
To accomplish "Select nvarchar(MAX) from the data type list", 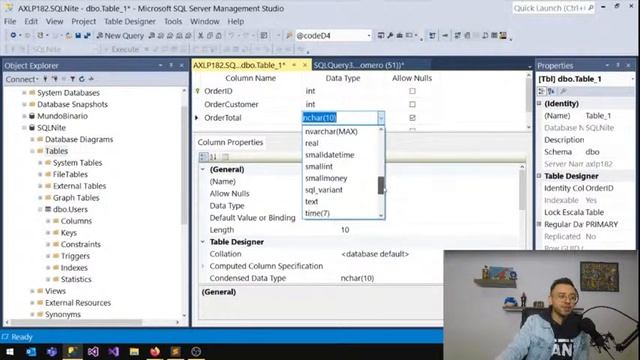I will pos(331,131).
